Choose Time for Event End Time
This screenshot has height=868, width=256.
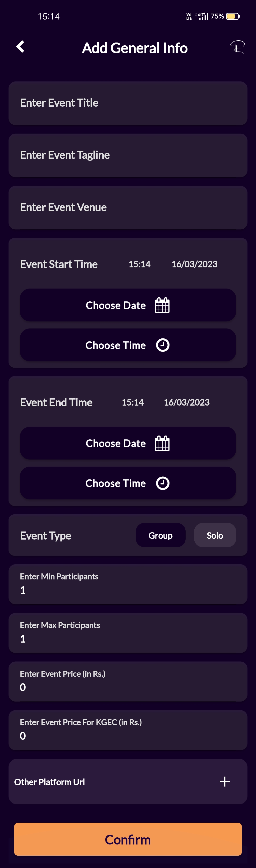click(128, 483)
